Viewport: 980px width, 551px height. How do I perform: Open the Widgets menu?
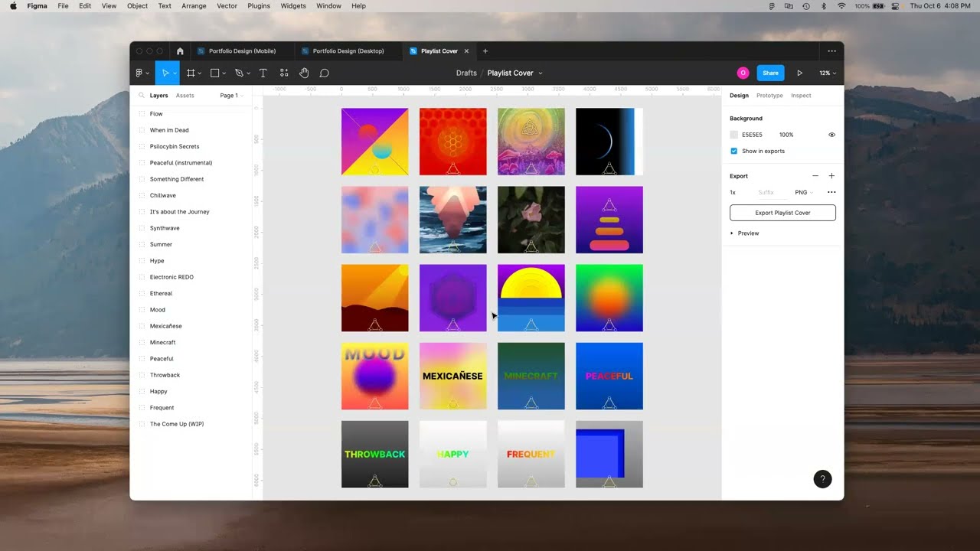tap(293, 5)
